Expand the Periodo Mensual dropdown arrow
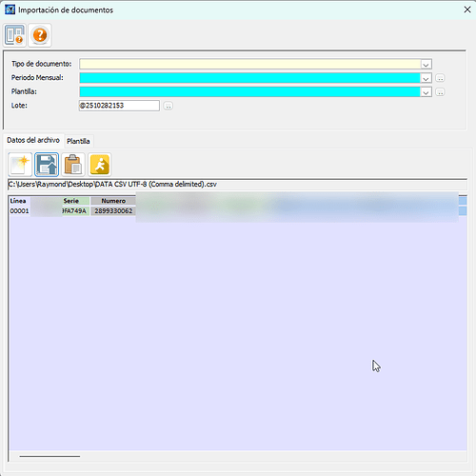Image resolution: width=476 pixels, height=476 pixels. [x=426, y=78]
